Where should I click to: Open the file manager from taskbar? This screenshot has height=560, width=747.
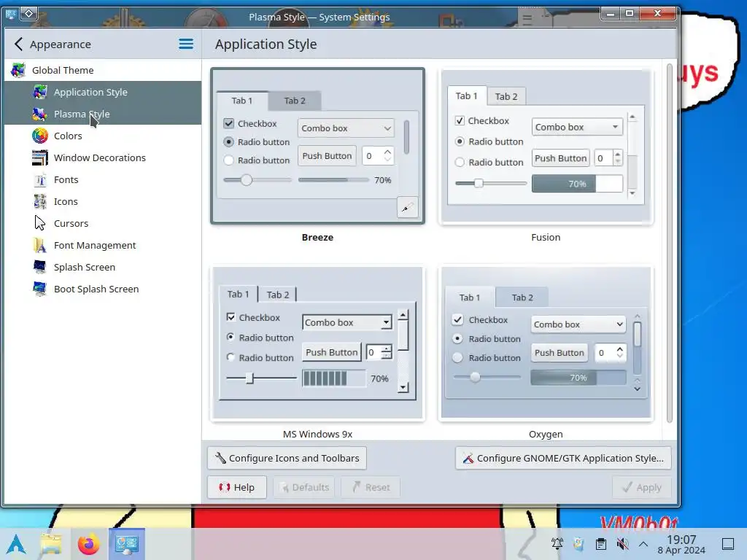(51, 544)
